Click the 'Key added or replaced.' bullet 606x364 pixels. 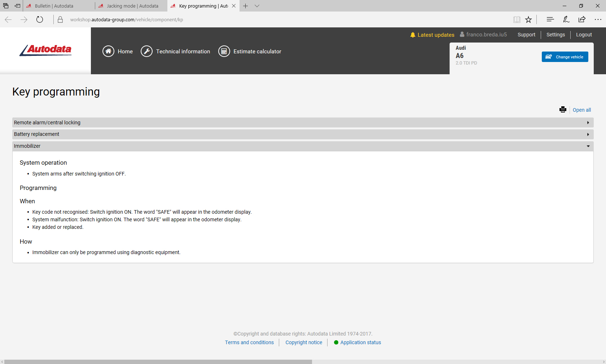58,227
